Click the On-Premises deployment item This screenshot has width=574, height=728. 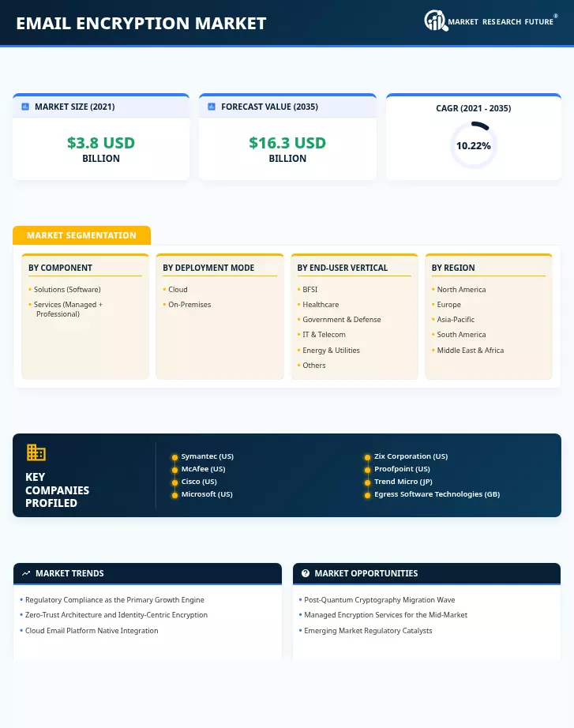point(189,305)
